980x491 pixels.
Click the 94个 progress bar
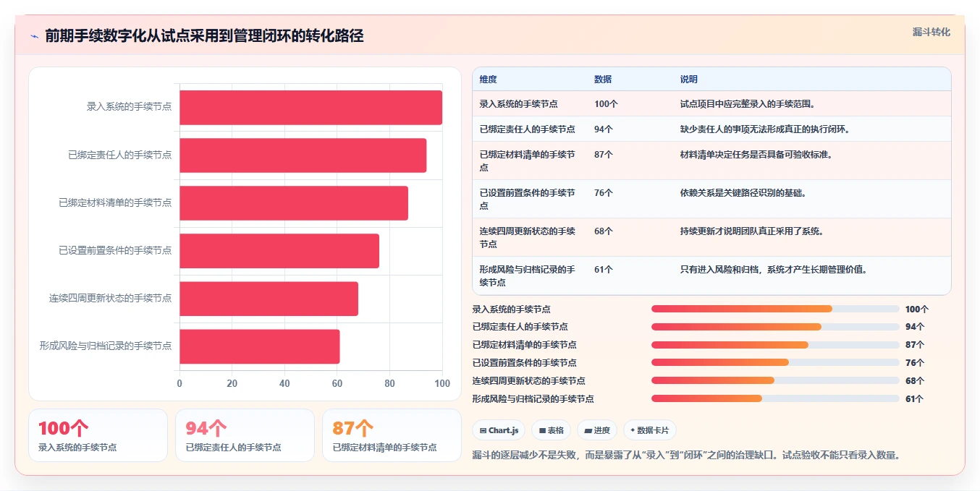(x=775, y=327)
